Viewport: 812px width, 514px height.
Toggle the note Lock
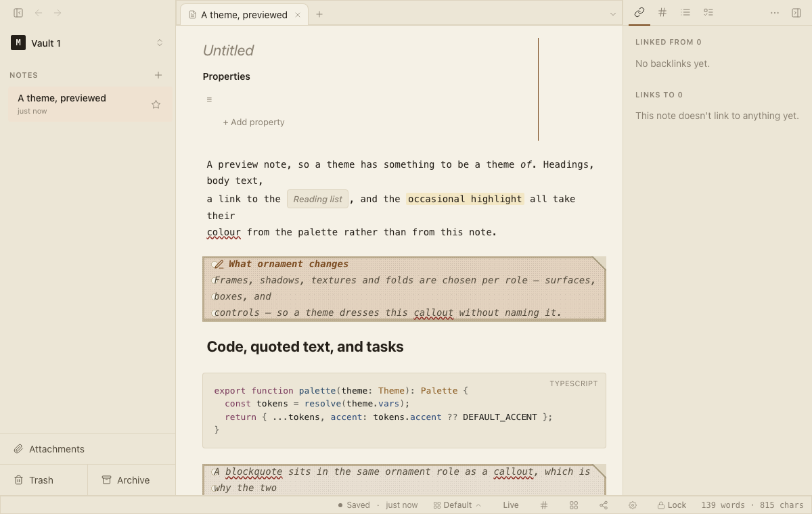pos(671,505)
